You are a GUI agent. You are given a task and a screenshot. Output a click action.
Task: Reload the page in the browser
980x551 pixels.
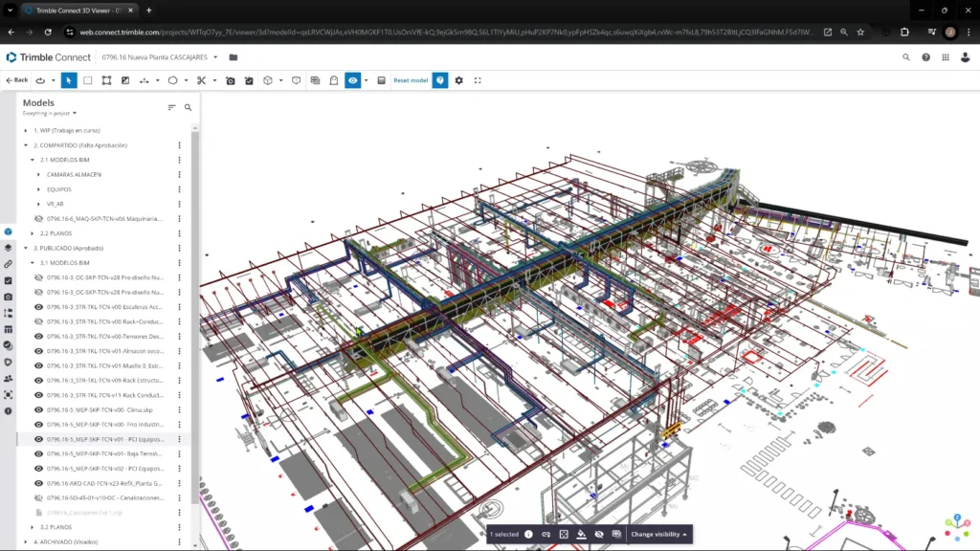click(48, 32)
